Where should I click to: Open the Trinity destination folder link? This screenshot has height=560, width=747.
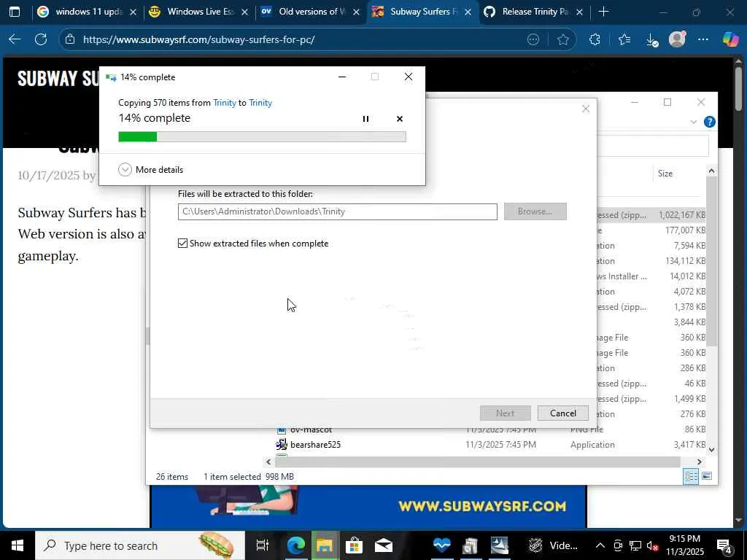(x=260, y=103)
